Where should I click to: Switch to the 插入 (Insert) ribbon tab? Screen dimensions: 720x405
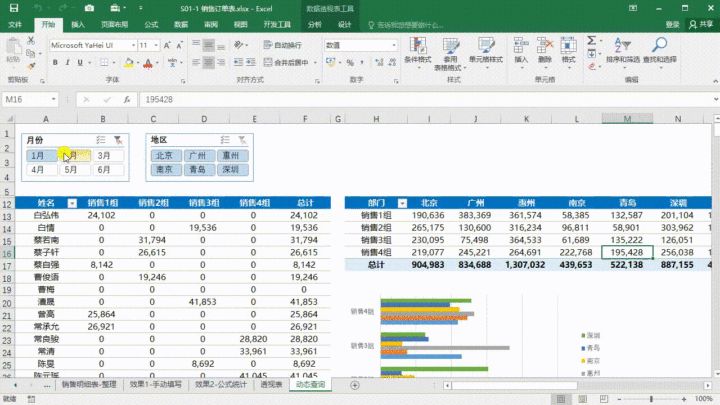pos(78,24)
